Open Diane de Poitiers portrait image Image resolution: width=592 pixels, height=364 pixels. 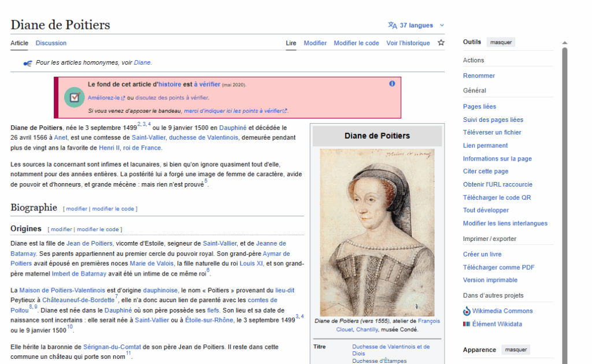point(377,232)
